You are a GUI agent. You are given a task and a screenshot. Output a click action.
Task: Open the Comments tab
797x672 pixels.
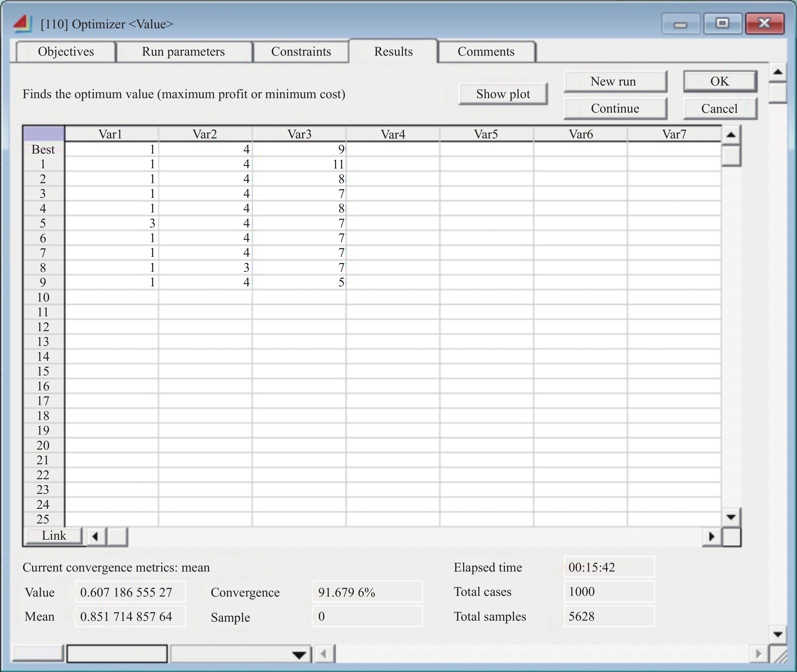click(486, 51)
